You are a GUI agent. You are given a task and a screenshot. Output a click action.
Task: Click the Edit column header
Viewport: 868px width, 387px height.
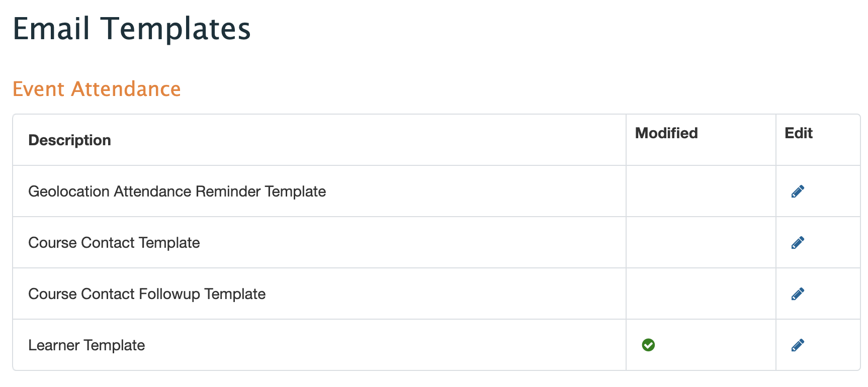799,133
